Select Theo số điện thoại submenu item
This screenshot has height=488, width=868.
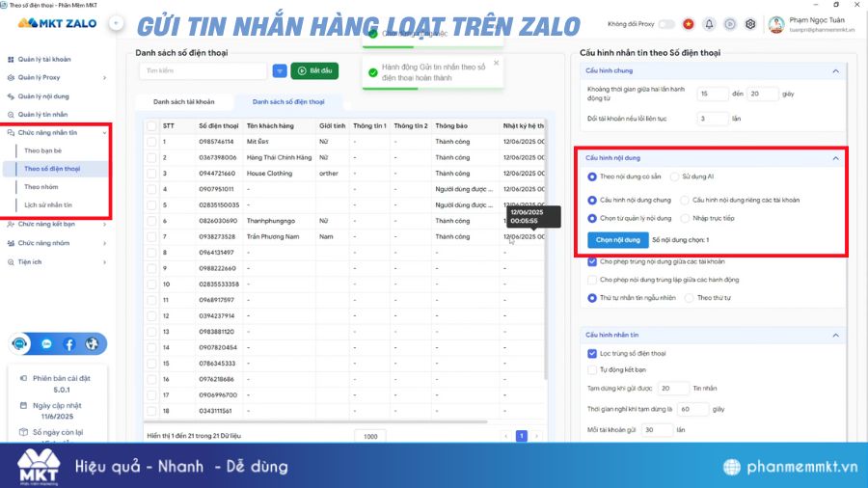55,169
